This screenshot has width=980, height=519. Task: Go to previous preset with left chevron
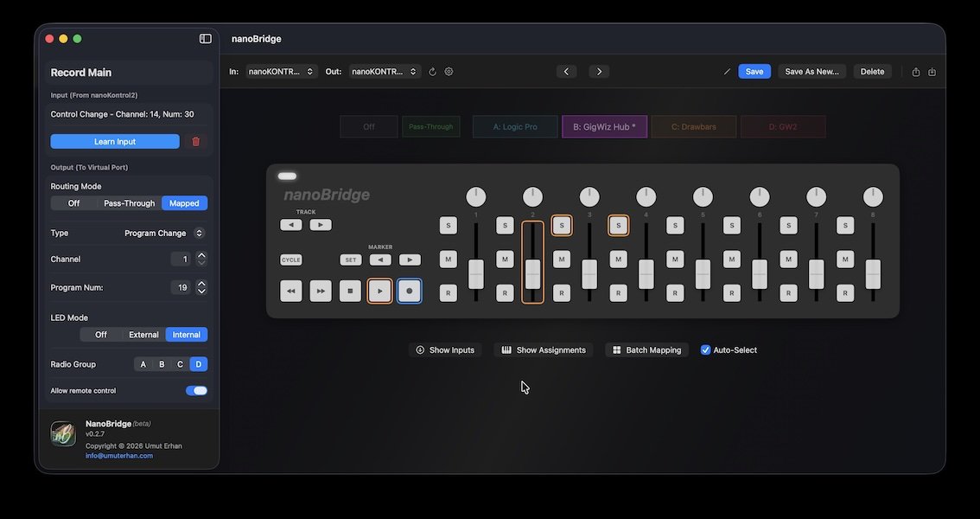566,72
